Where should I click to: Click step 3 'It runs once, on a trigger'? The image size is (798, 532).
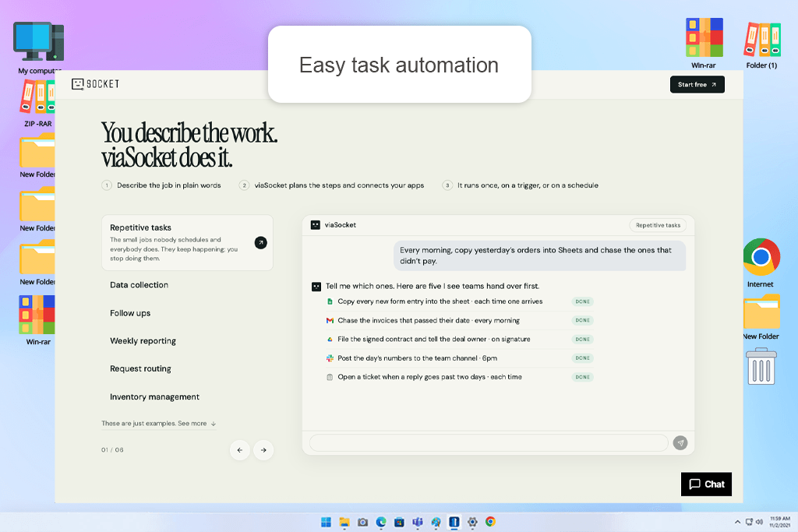521,185
